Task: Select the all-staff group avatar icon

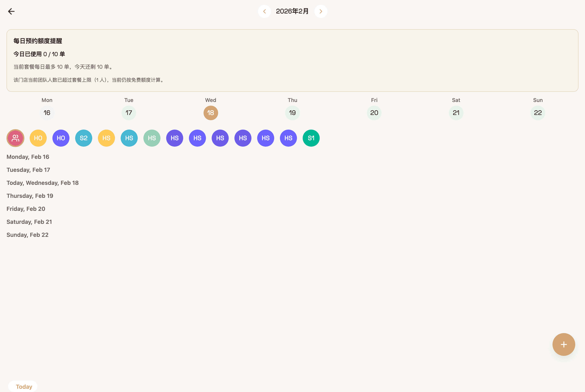Action: [x=15, y=138]
